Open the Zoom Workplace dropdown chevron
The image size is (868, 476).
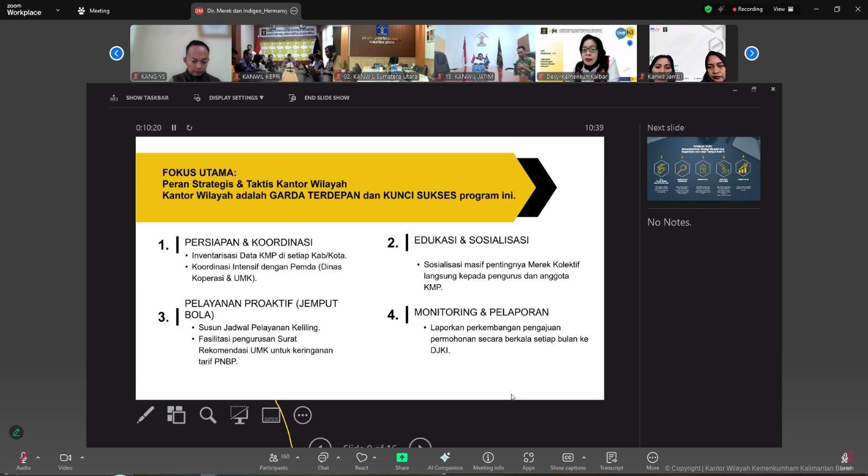[x=58, y=10]
